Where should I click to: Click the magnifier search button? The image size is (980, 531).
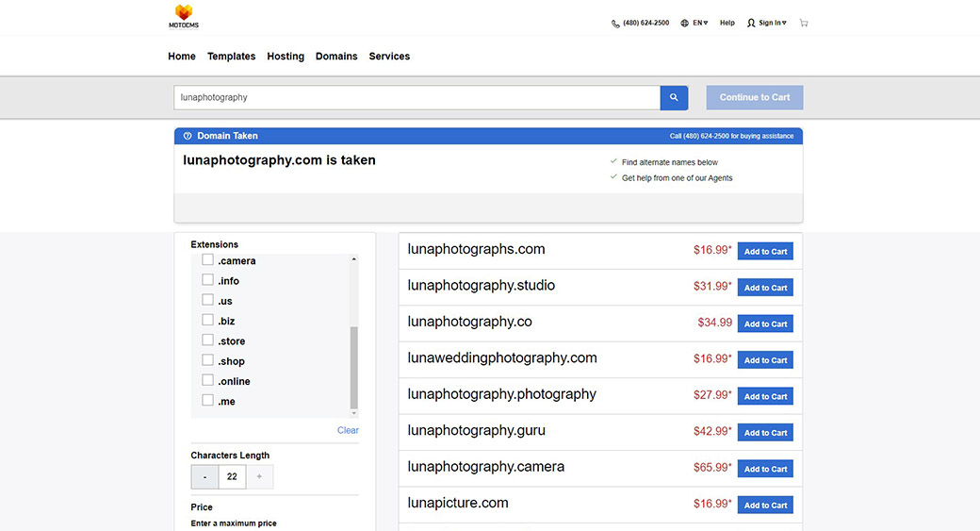(674, 97)
